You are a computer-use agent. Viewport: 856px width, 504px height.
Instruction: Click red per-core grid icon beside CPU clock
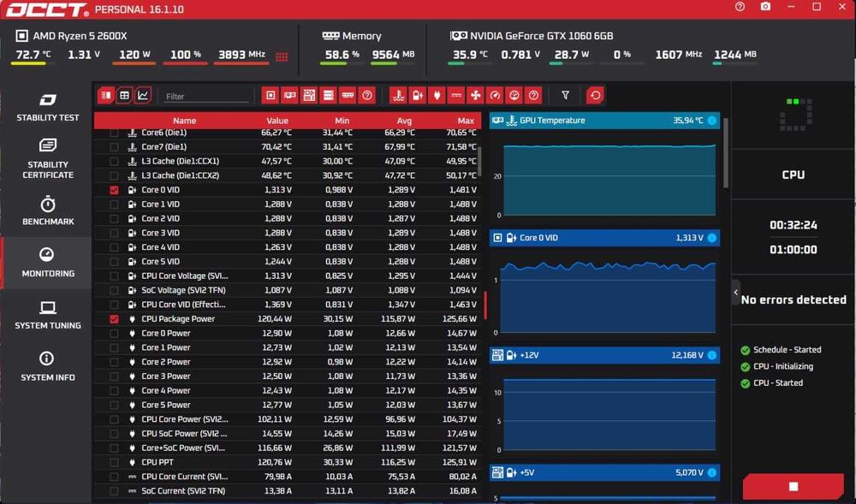pyautogui.click(x=282, y=56)
